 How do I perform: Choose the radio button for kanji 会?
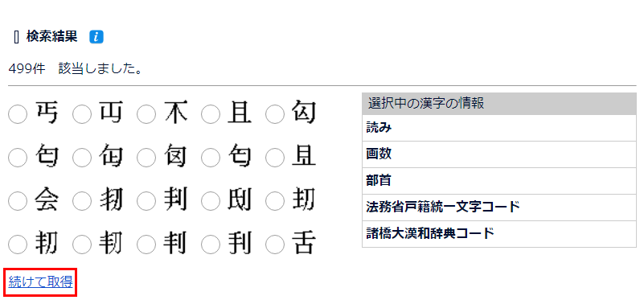click(18, 201)
